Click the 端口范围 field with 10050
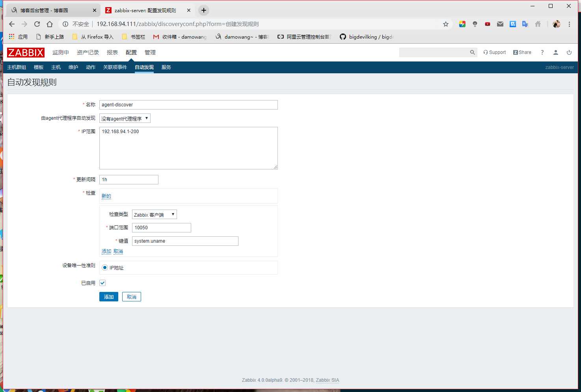This screenshot has width=581, height=392. pos(162,228)
